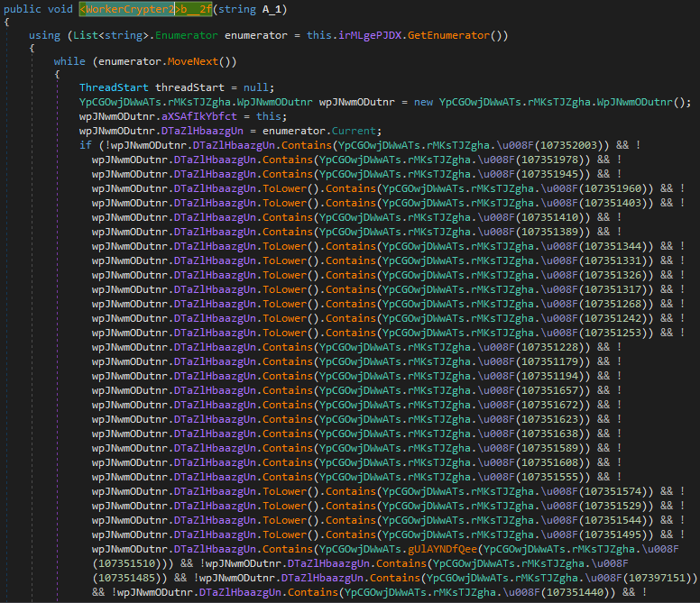Image resolution: width=700 pixels, height=603 pixels.
Task: Click the null keyword in threadStart assignment
Action: 256,87
